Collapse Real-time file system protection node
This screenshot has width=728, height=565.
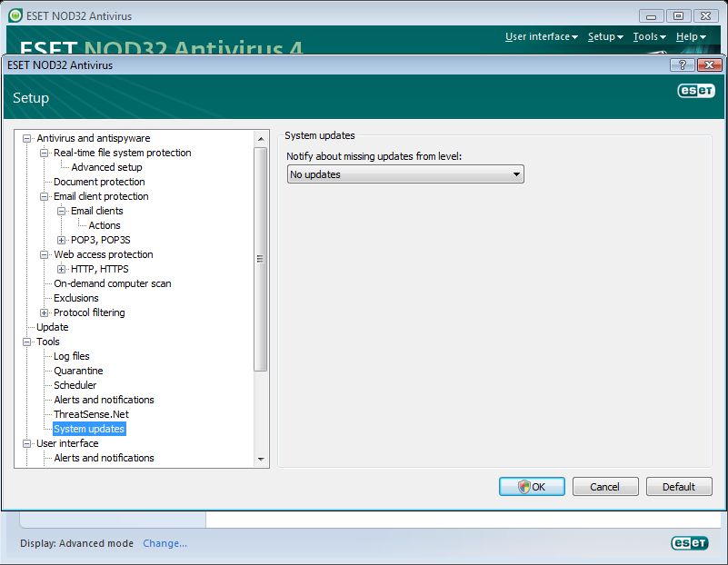45,153
